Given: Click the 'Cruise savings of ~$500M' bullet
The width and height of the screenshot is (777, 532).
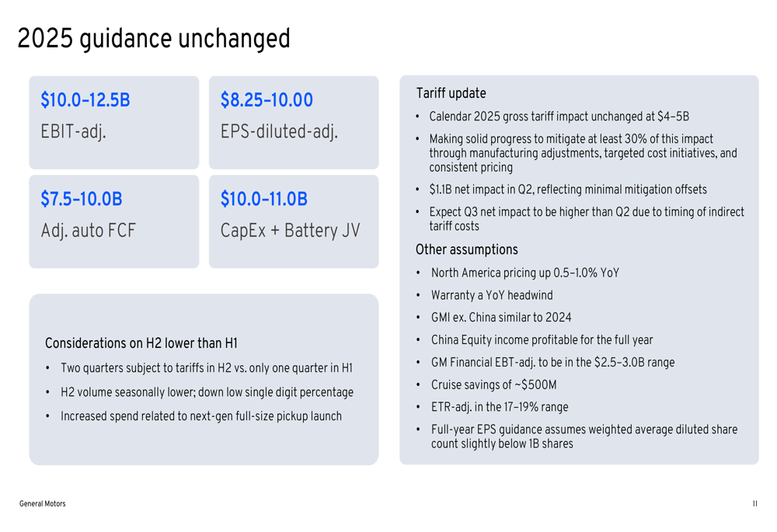Looking at the screenshot, I should tap(493, 385).
